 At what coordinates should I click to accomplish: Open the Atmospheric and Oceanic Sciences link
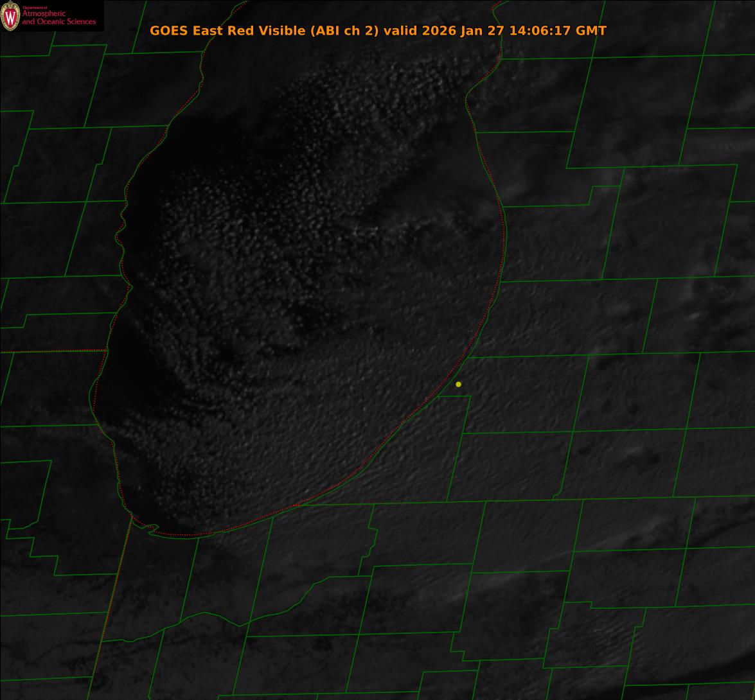(x=58, y=18)
